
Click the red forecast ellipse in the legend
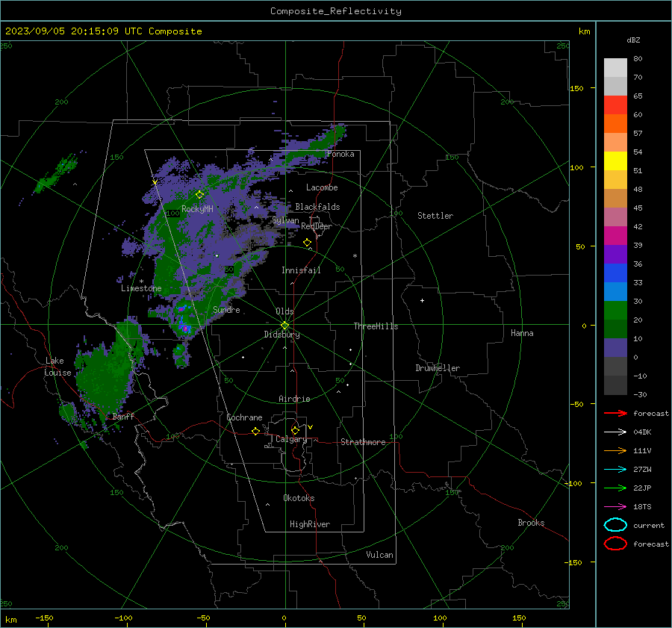click(615, 544)
